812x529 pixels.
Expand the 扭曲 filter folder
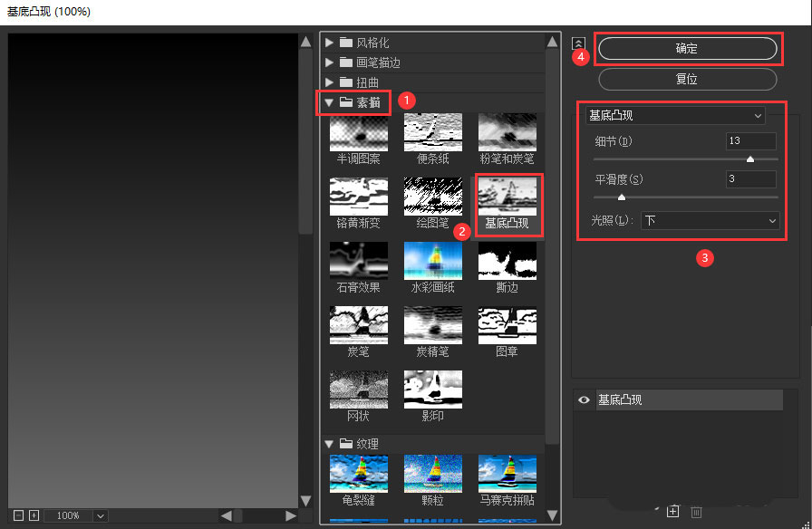(329, 82)
